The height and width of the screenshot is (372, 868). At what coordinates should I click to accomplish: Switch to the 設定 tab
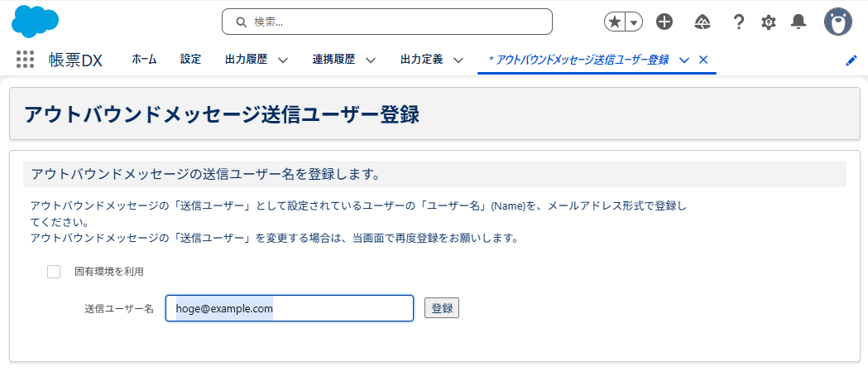(x=190, y=60)
